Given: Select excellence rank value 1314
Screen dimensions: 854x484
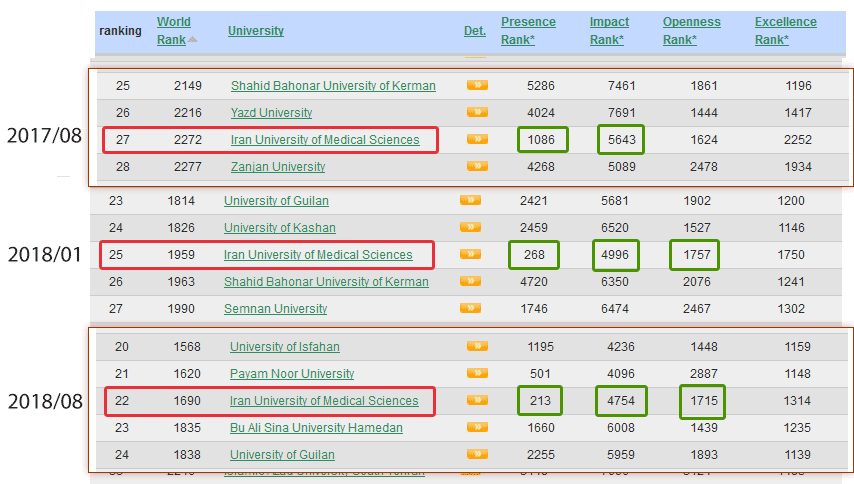Looking at the screenshot, I should click(797, 401).
